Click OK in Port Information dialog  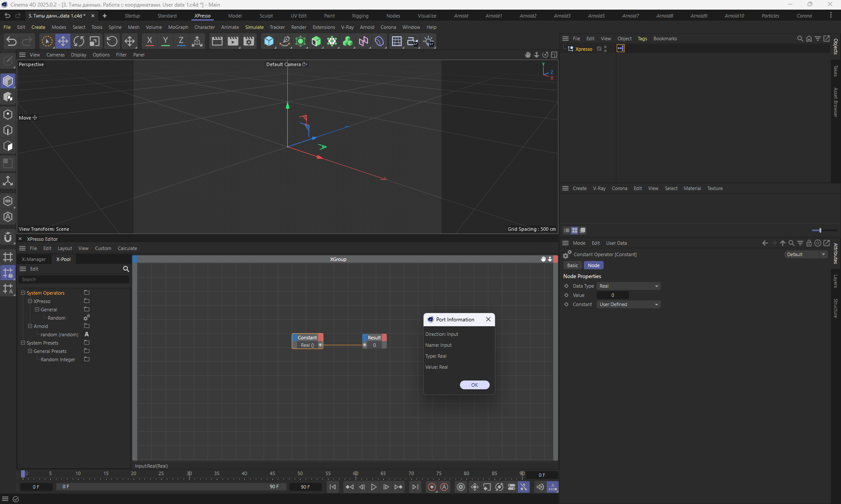pos(474,385)
